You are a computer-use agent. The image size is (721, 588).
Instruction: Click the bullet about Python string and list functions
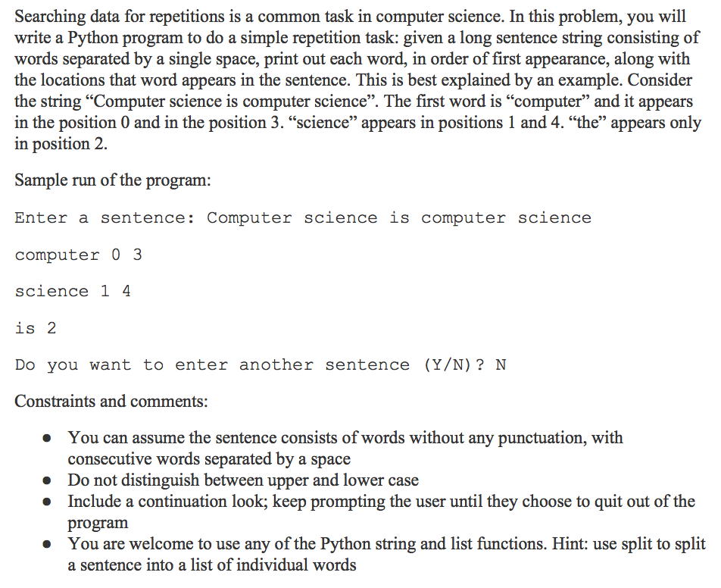coord(386,555)
